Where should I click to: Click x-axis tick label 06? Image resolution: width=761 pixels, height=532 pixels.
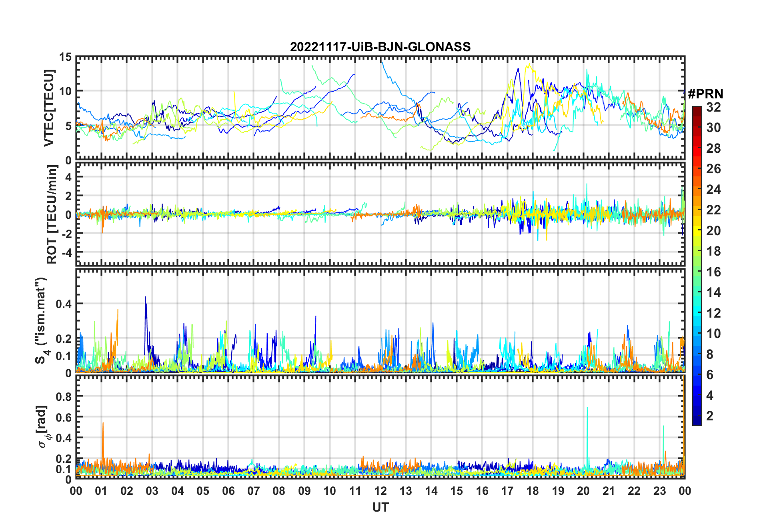click(x=228, y=491)
